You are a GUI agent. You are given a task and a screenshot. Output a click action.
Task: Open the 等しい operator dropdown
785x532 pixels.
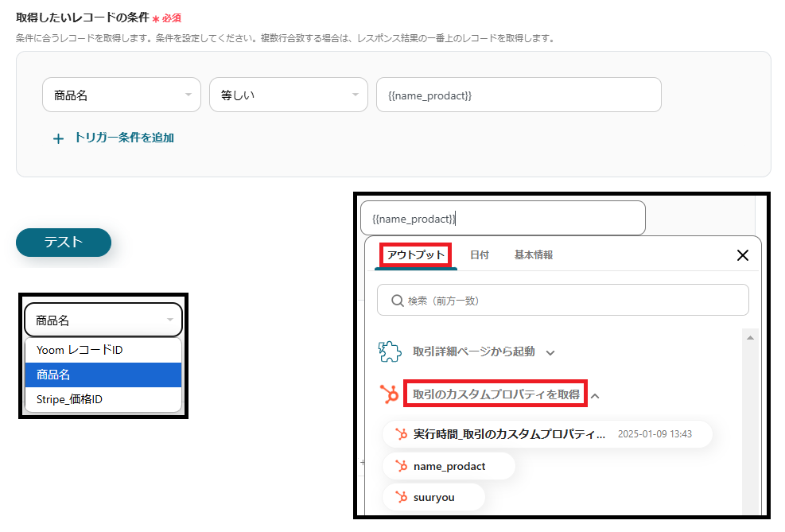tap(289, 95)
